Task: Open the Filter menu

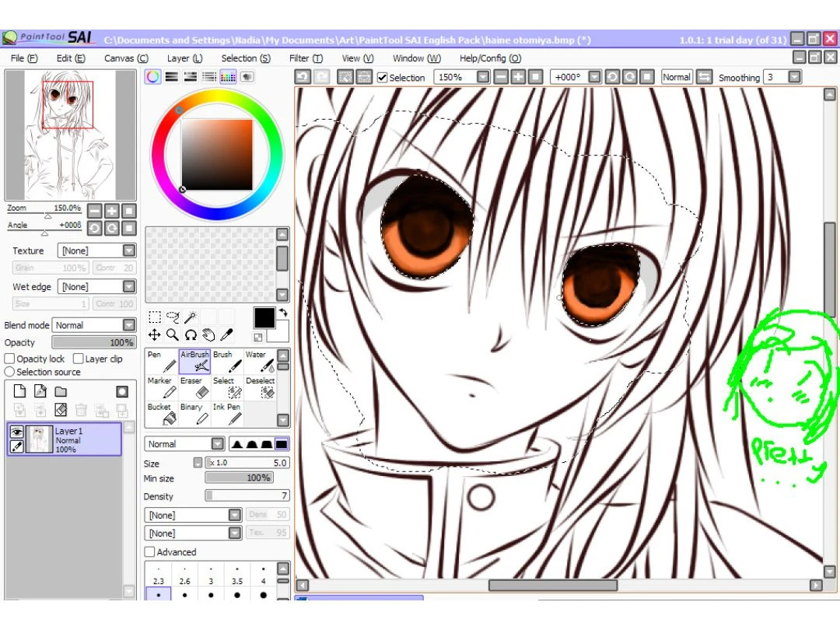Action: [x=306, y=58]
